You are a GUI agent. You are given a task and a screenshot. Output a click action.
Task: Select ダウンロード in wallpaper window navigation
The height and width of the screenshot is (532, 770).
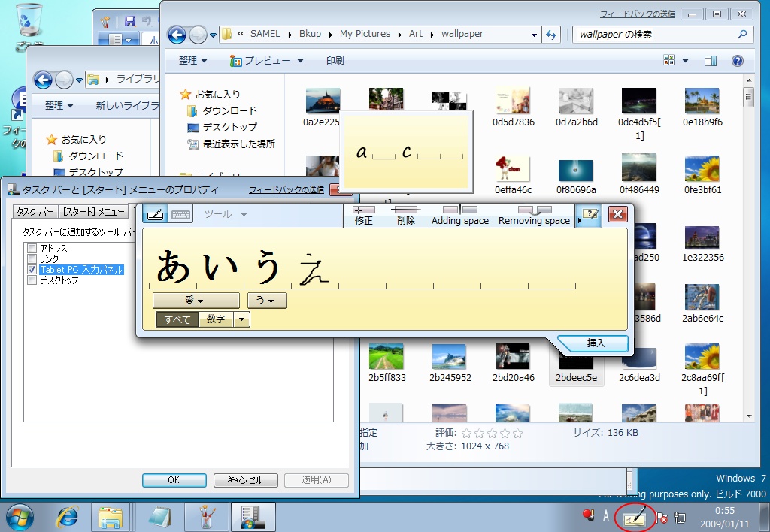pos(223,111)
